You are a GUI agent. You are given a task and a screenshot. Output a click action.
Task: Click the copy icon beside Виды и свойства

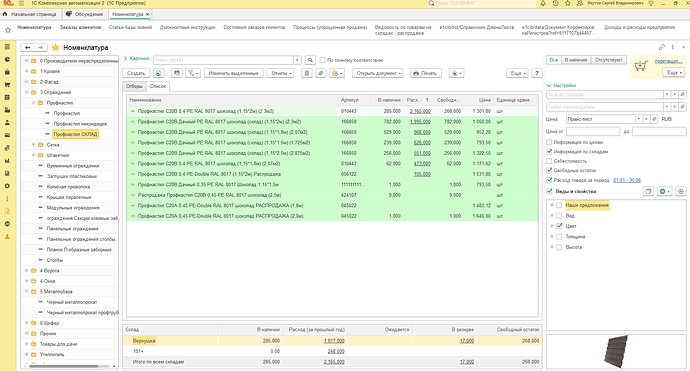648,191
